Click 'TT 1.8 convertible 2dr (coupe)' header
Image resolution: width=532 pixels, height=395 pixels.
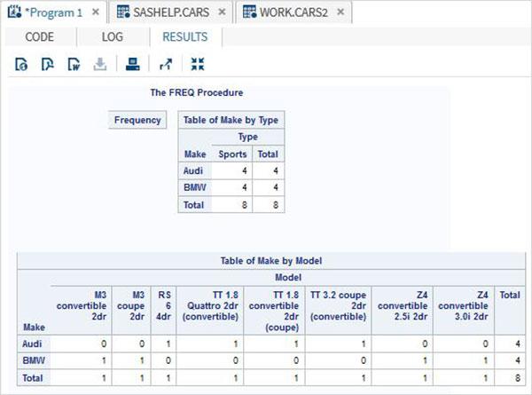(274, 311)
